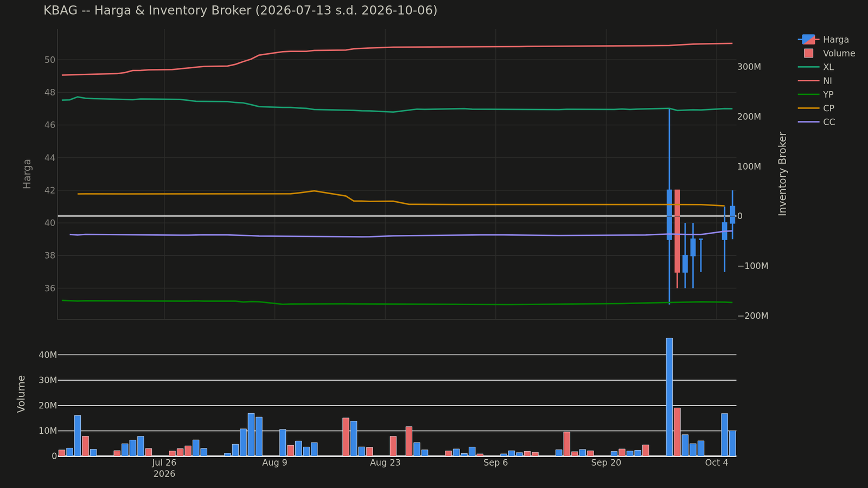Image resolution: width=868 pixels, height=488 pixels.
Task: Click the Inventory Broker axis title
Action: click(x=782, y=174)
